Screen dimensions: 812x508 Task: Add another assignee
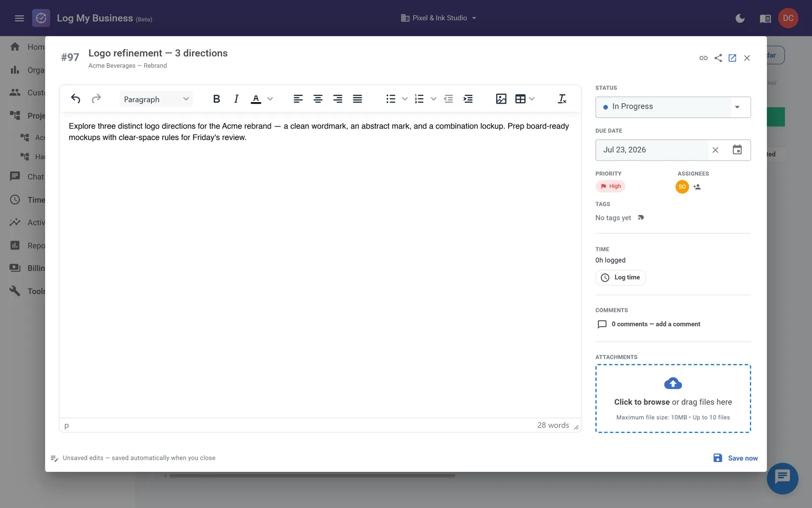point(697,187)
